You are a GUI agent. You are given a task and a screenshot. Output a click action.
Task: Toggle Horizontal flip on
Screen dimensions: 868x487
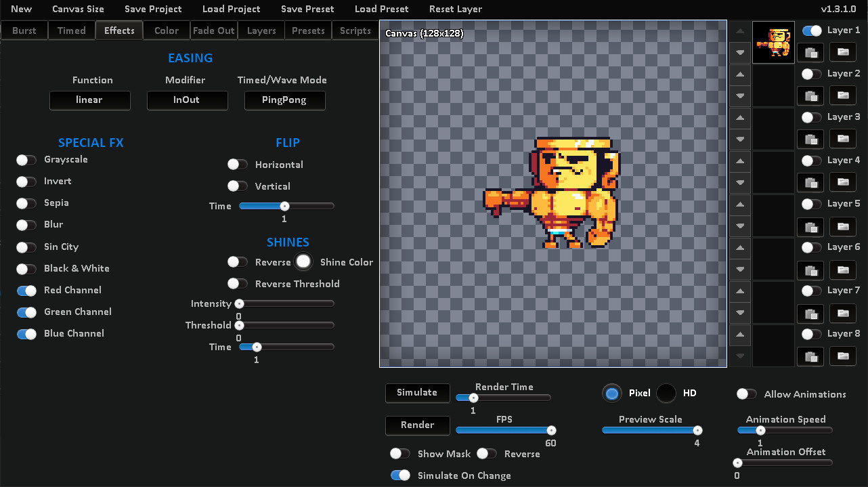[237, 164]
